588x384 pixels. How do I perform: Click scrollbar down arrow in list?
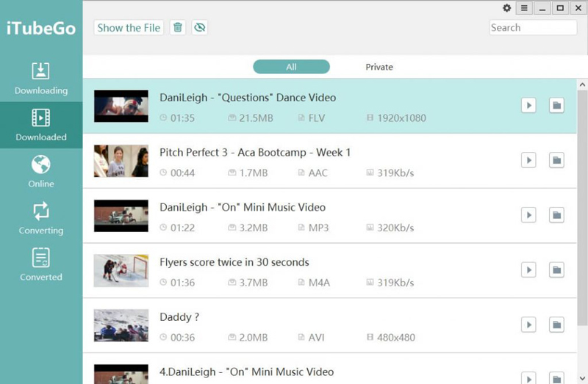click(x=582, y=378)
